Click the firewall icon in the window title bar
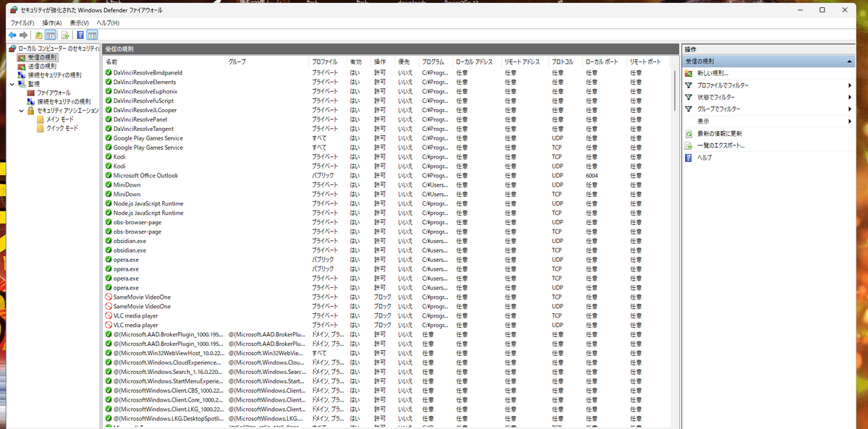This screenshot has height=429, width=868. [14, 10]
